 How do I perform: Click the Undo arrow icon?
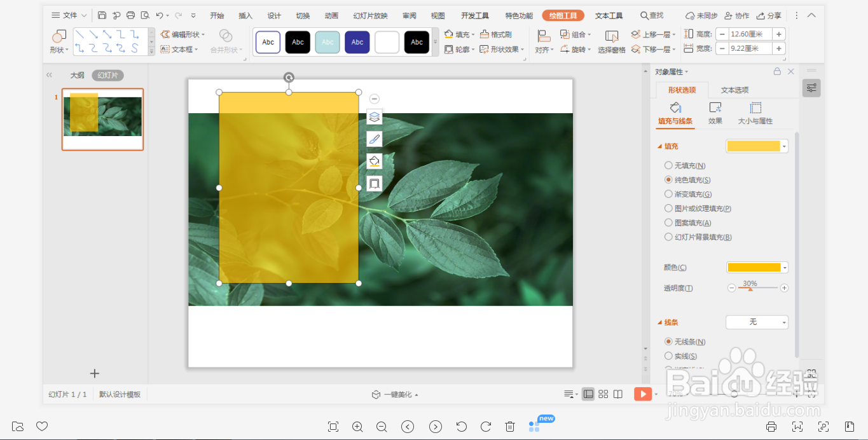(x=160, y=15)
